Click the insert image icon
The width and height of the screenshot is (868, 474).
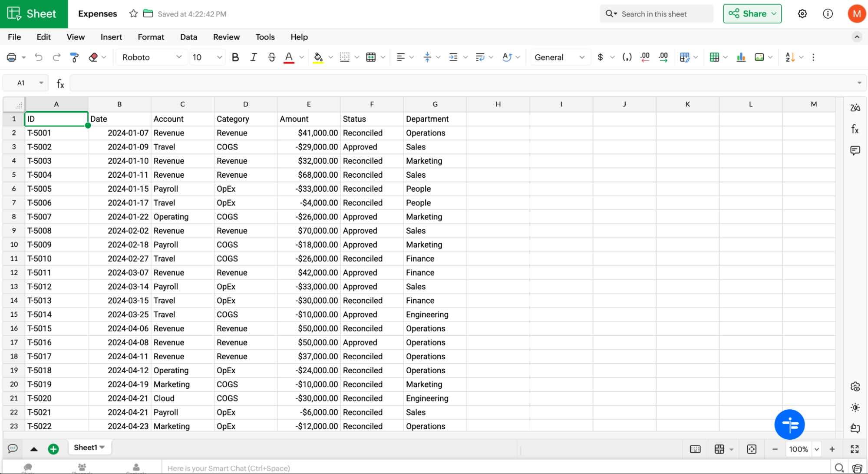[x=759, y=57]
